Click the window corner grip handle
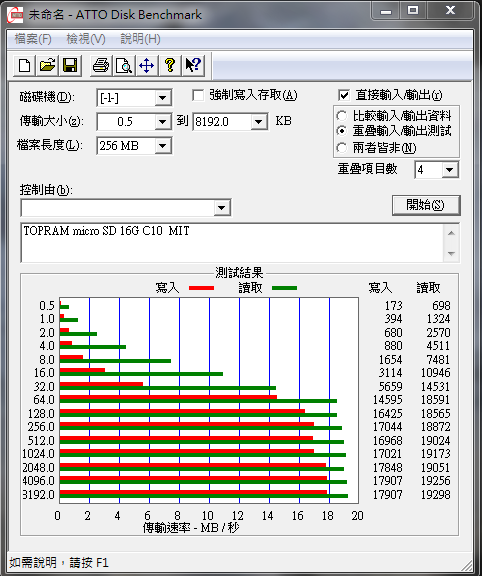482x576 pixels. coord(467,565)
